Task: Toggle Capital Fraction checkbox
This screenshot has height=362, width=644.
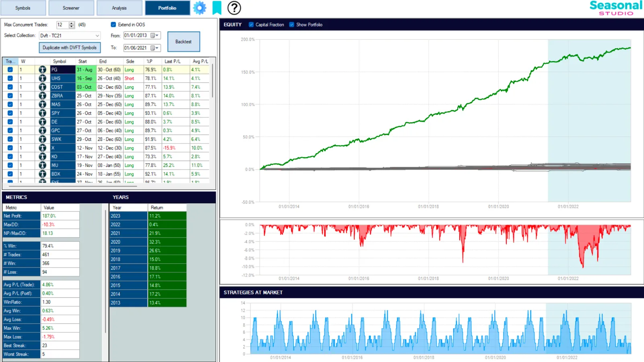Action: coord(251,25)
